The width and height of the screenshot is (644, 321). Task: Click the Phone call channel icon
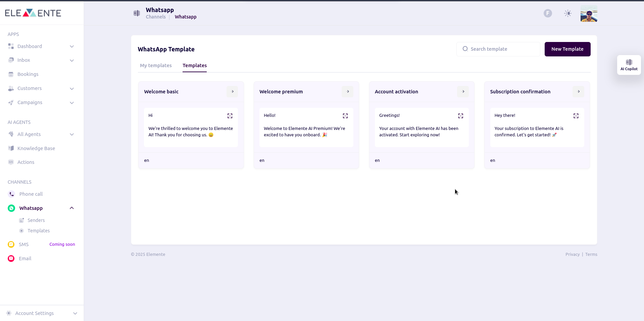(x=11, y=194)
